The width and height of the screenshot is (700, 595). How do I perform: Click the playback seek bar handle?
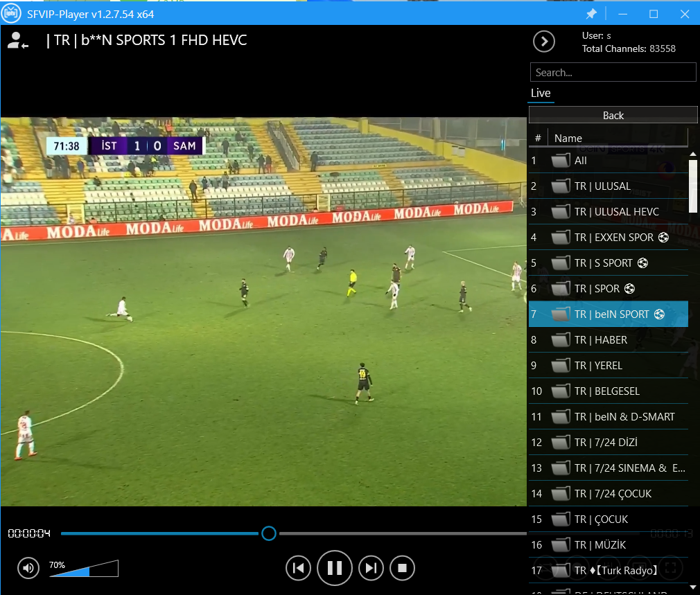pos(269,533)
